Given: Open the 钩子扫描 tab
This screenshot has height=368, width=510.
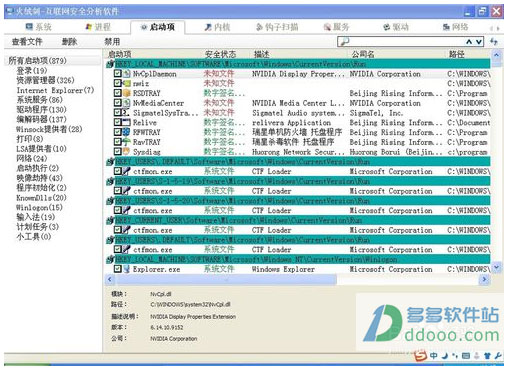Looking at the screenshot, I should (x=277, y=27).
